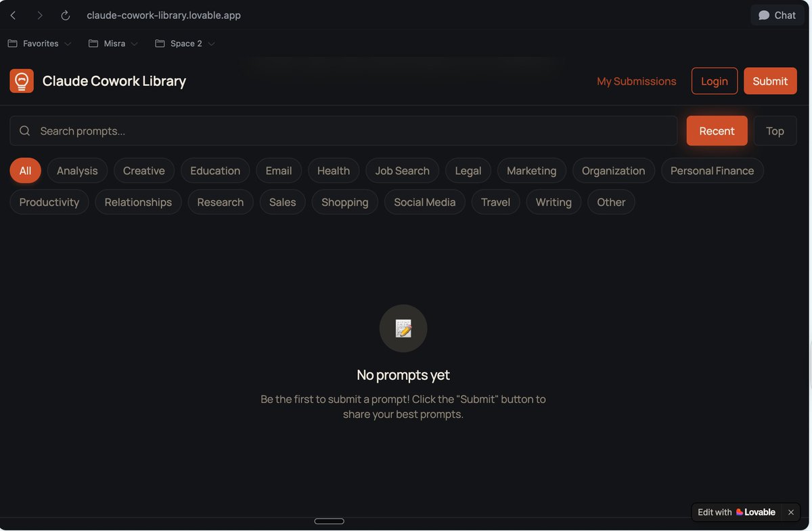Click the No prompts yet heading
Screen dimensions: 812x531
pos(403,375)
